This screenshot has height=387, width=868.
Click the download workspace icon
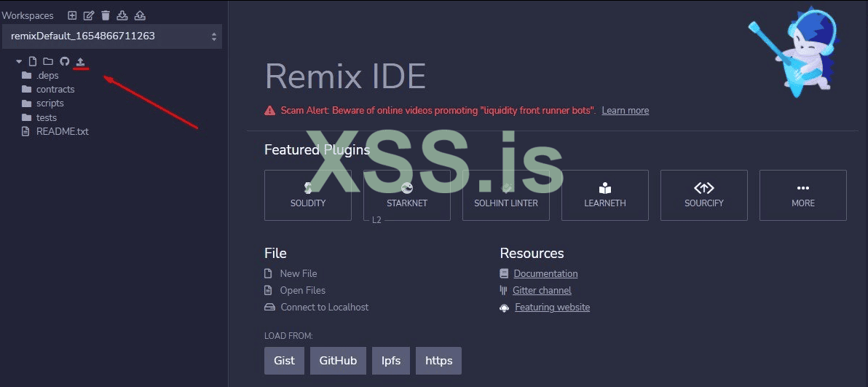[x=122, y=15]
